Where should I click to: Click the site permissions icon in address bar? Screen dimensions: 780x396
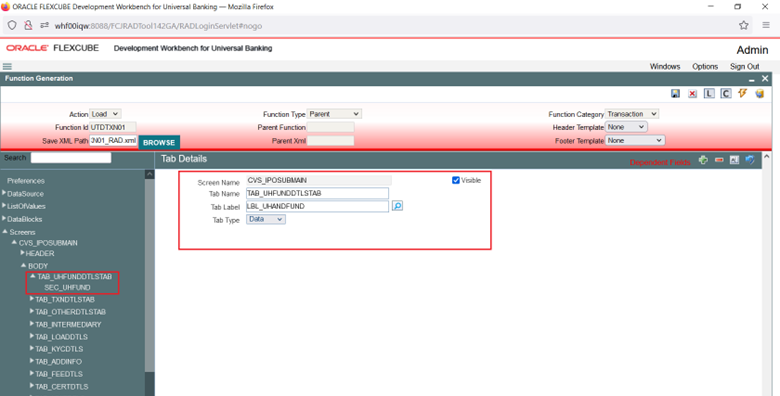click(x=44, y=25)
